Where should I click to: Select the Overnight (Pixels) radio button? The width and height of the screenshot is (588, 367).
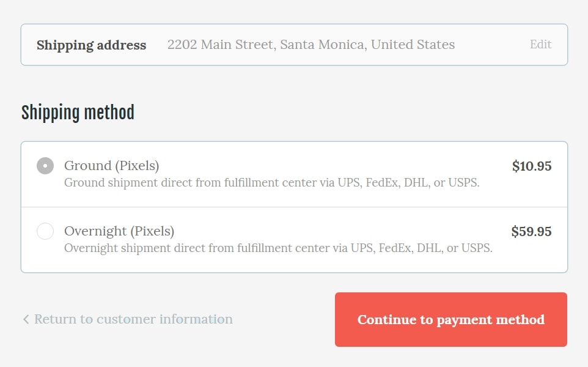45,231
